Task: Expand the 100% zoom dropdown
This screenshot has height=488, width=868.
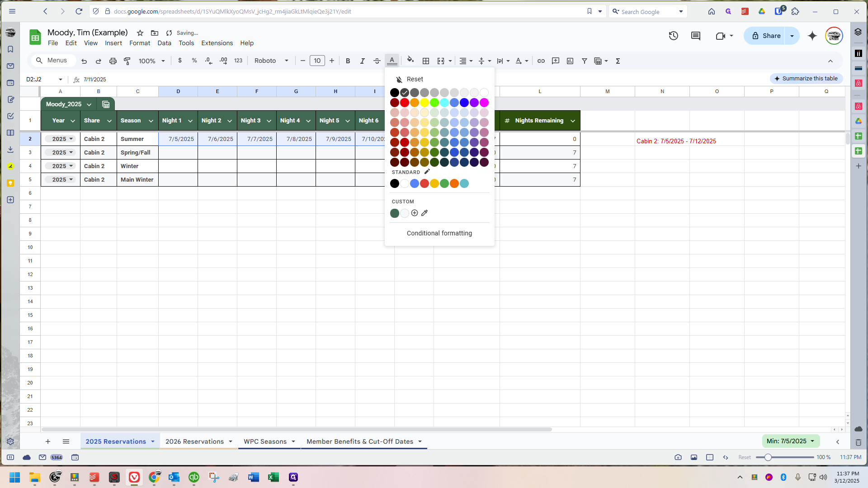Action: click(x=151, y=61)
